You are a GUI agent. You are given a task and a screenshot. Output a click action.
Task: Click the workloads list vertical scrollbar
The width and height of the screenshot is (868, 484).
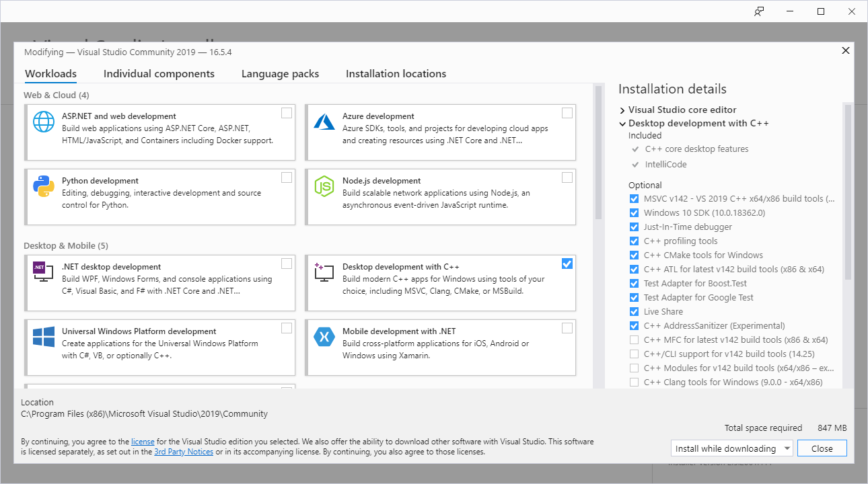pos(598,152)
